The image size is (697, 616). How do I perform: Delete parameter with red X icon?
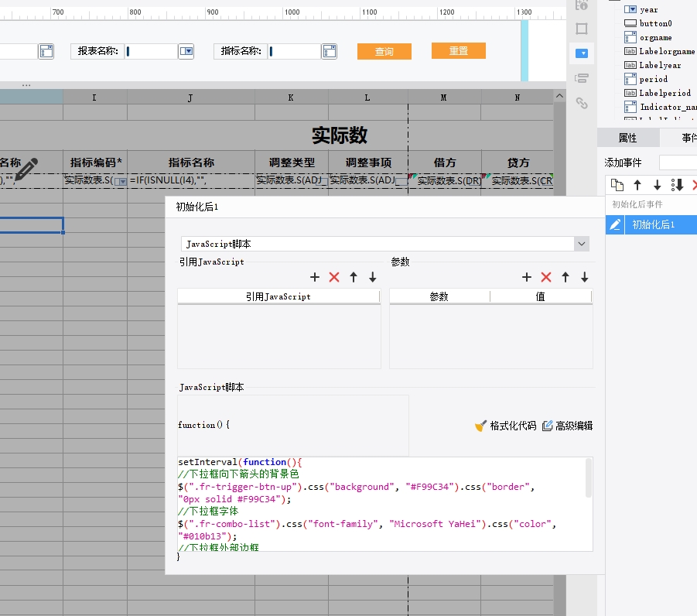tap(546, 277)
